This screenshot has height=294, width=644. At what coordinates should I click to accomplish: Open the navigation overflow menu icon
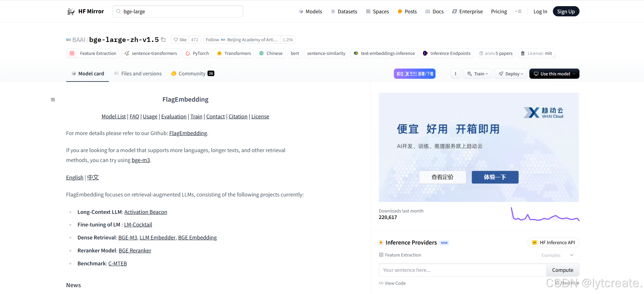[x=518, y=12]
